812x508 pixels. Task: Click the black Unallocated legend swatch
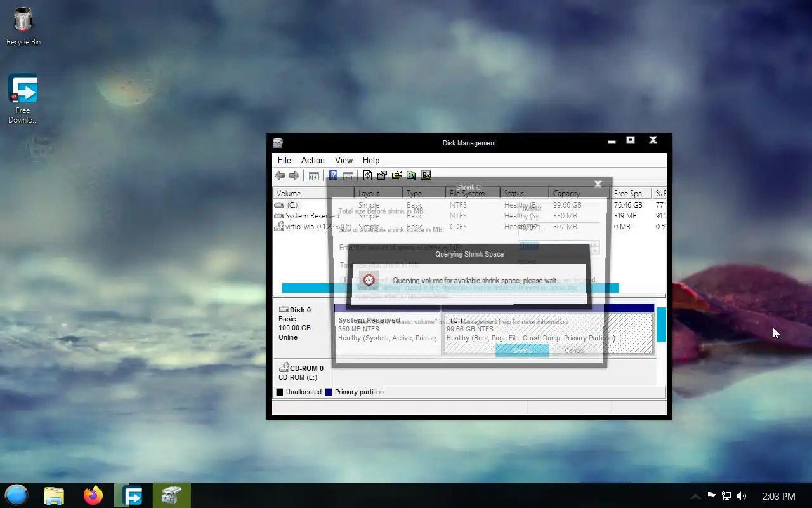[x=279, y=392]
